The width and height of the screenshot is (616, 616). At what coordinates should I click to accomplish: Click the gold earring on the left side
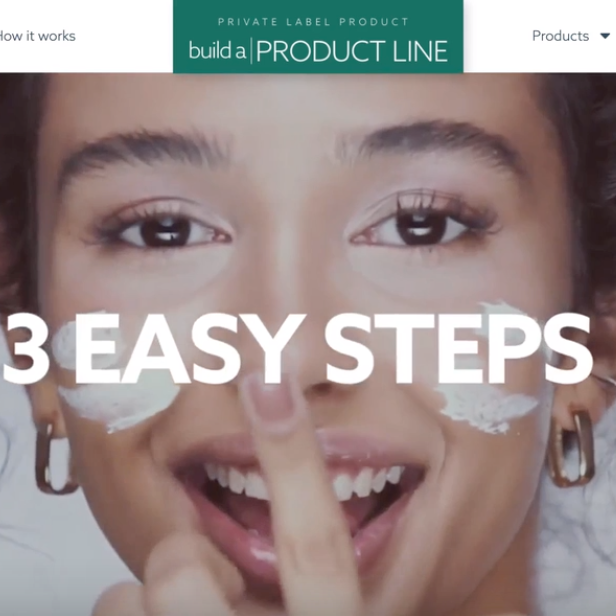click(x=53, y=456)
